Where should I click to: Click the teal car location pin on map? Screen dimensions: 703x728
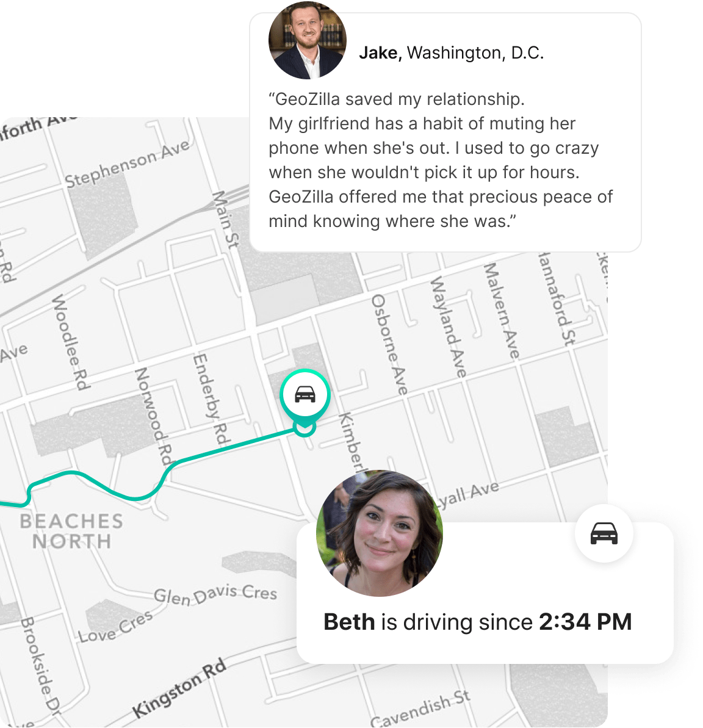click(x=305, y=395)
